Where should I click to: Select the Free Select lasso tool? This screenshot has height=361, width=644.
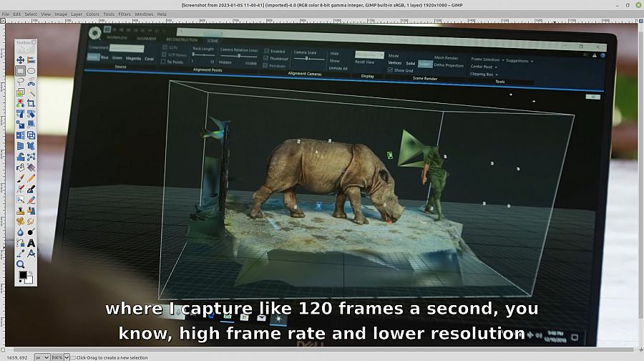click(20, 82)
